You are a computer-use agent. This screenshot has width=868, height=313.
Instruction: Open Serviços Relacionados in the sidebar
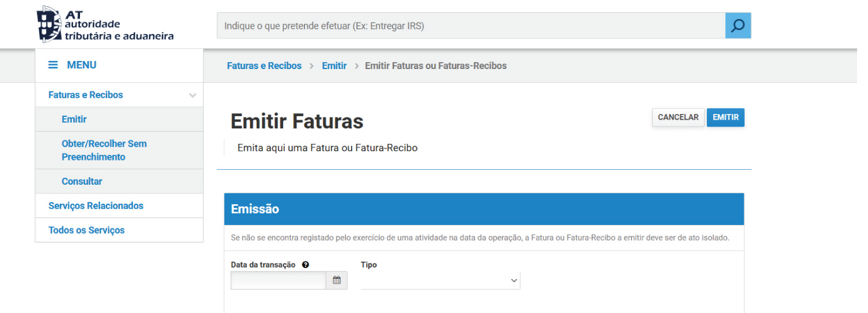coord(96,206)
